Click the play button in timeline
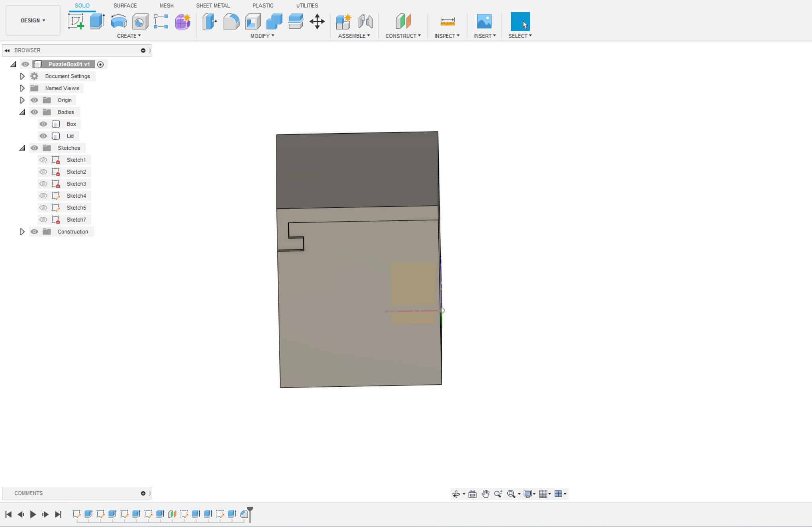 (33, 515)
